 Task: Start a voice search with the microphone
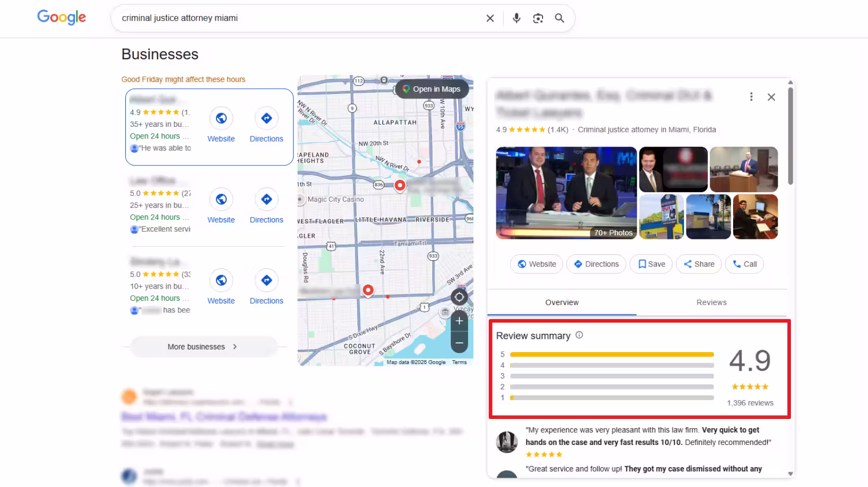[x=516, y=18]
